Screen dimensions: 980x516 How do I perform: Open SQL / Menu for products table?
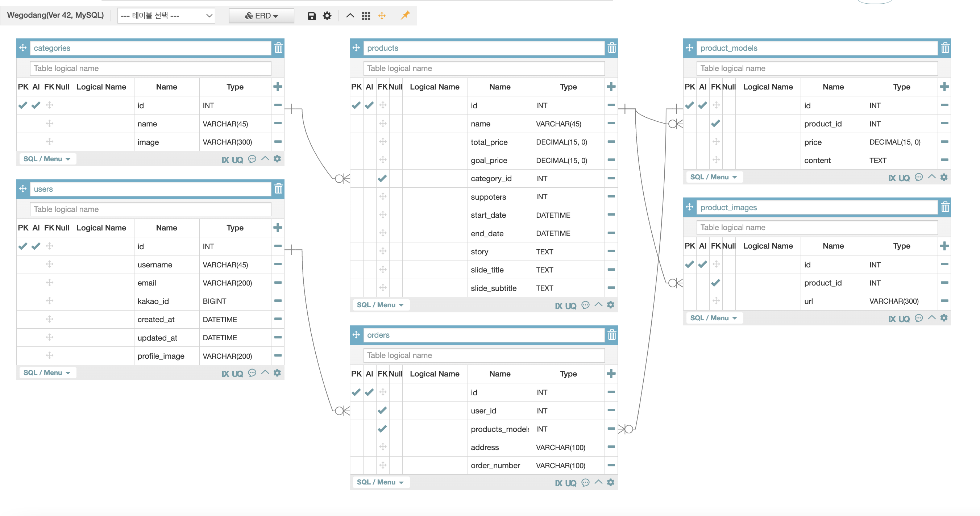pyautogui.click(x=379, y=305)
